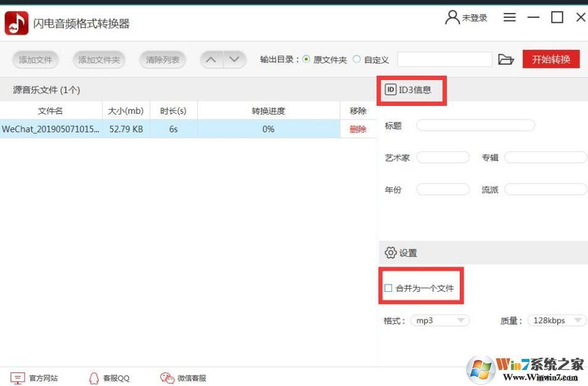Open the ID3信息 panel icon
Viewport: 588px width, 386px height.
391,89
